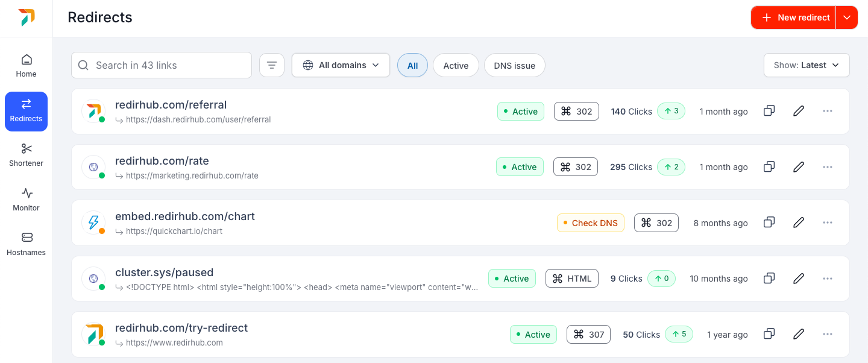The image size is (868, 363).
Task: Open the New redirect dropdown arrow
Action: [846, 17]
